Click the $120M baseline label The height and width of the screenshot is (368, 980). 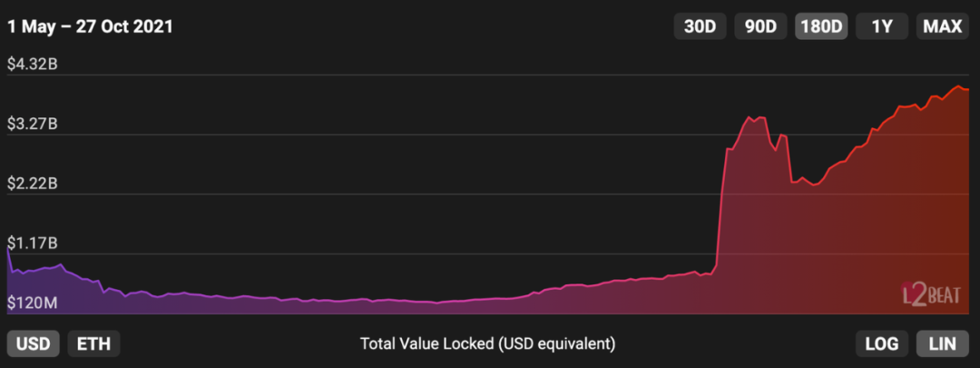point(33,303)
